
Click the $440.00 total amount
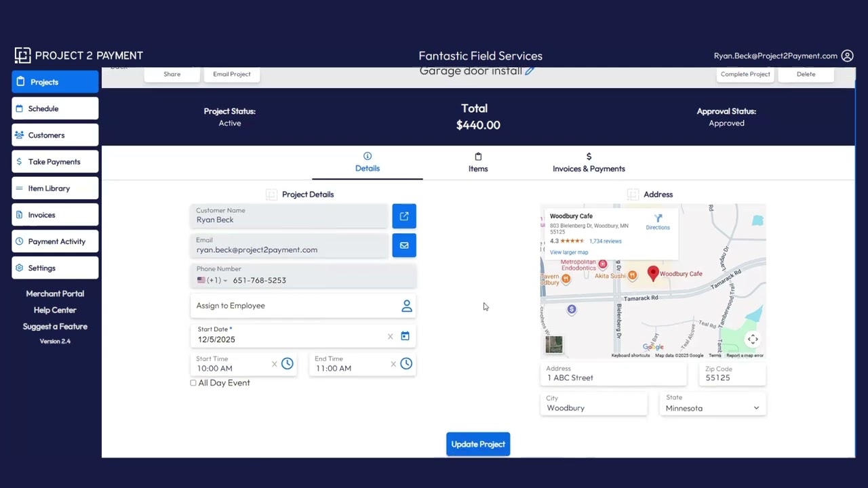click(x=478, y=125)
